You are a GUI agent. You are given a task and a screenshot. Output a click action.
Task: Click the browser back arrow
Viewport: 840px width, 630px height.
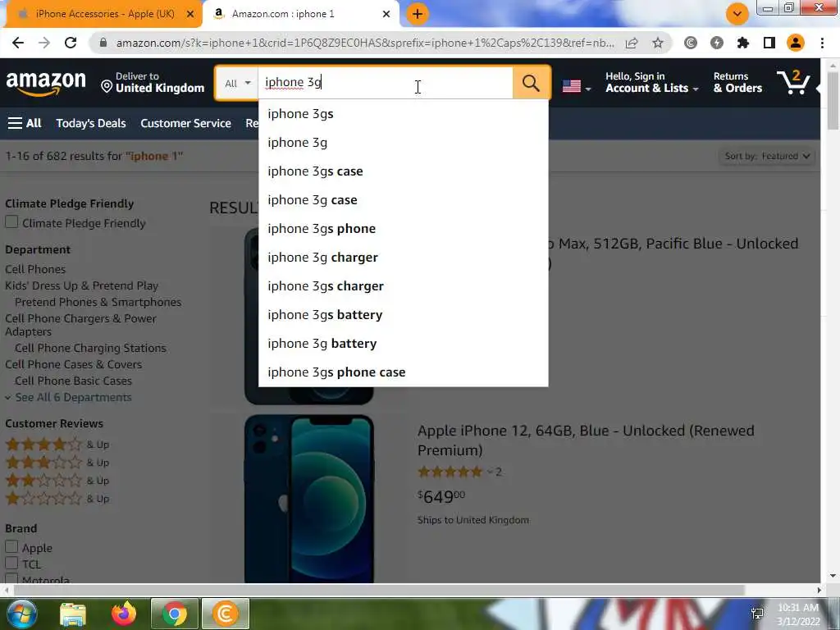(x=18, y=43)
